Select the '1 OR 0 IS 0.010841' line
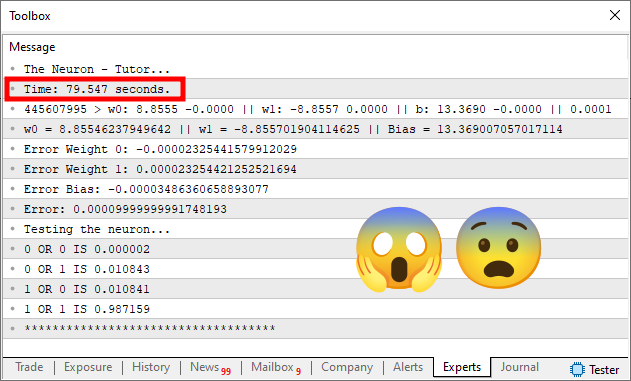This screenshot has height=381, width=631. click(316, 289)
